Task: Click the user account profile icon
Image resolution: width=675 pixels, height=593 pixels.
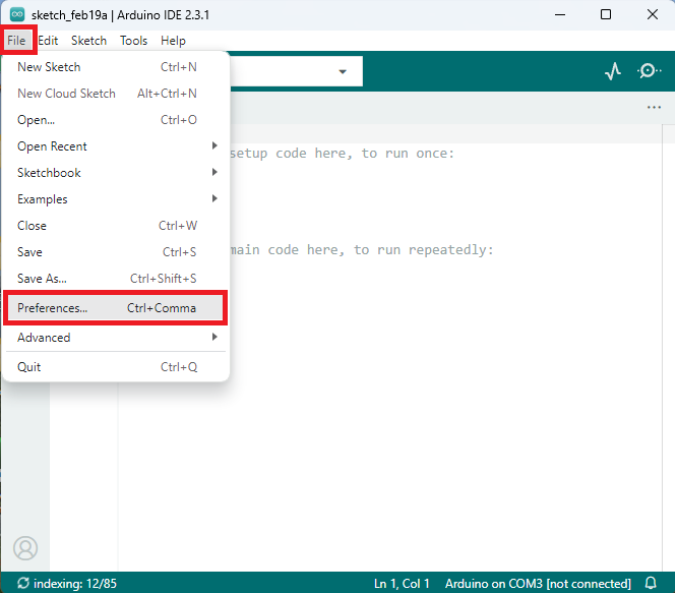Action: (x=25, y=548)
